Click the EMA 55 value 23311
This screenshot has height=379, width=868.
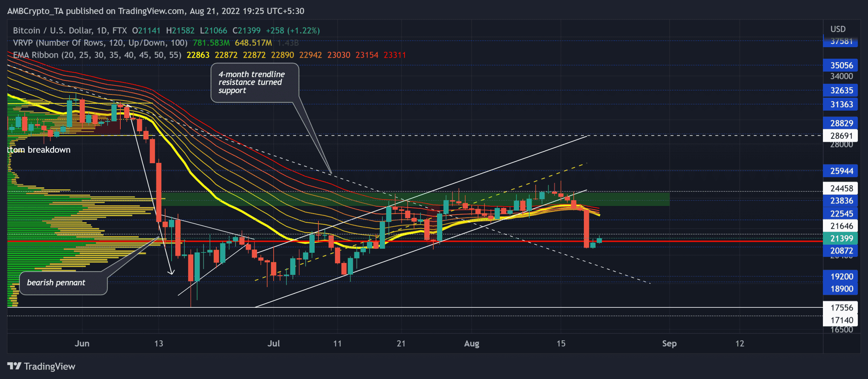395,55
